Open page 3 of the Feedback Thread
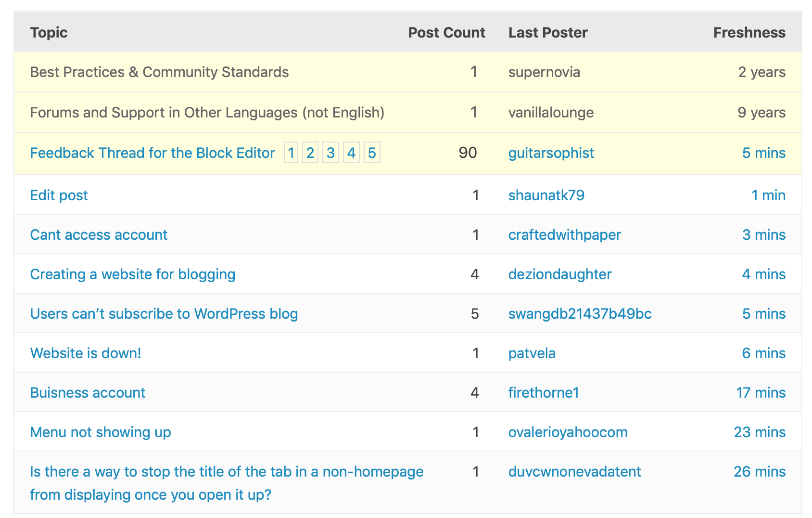 click(x=330, y=153)
